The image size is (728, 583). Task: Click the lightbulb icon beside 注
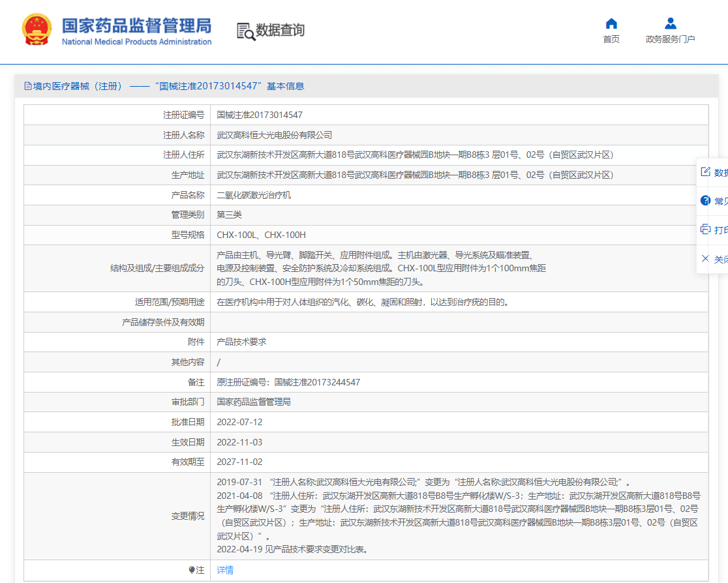click(192, 570)
